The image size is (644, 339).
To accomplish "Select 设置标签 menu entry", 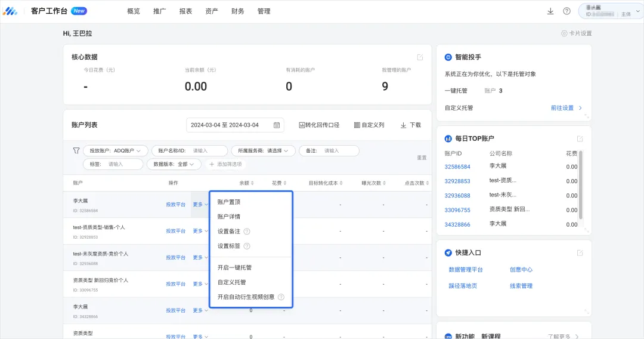I will pos(229,246).
